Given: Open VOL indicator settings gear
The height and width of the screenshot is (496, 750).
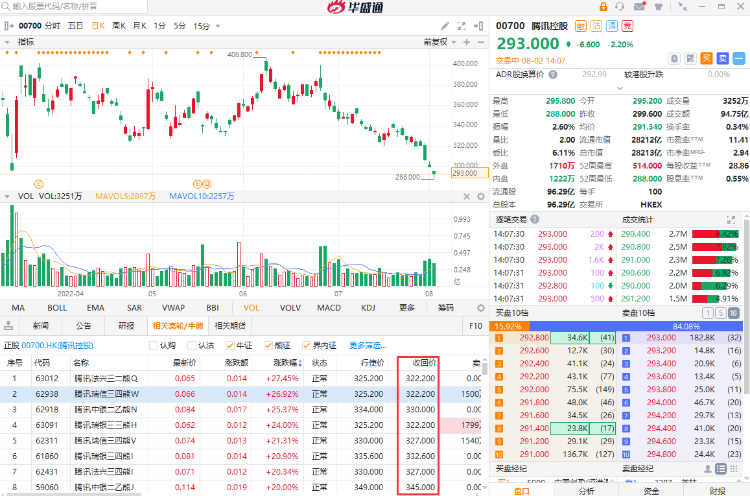Looking at the screenshot, I should [481, 196].
